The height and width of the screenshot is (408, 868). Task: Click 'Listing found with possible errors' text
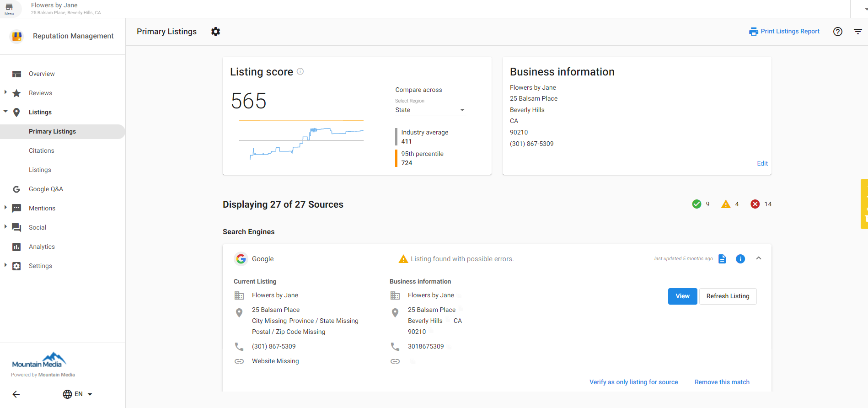462,259
